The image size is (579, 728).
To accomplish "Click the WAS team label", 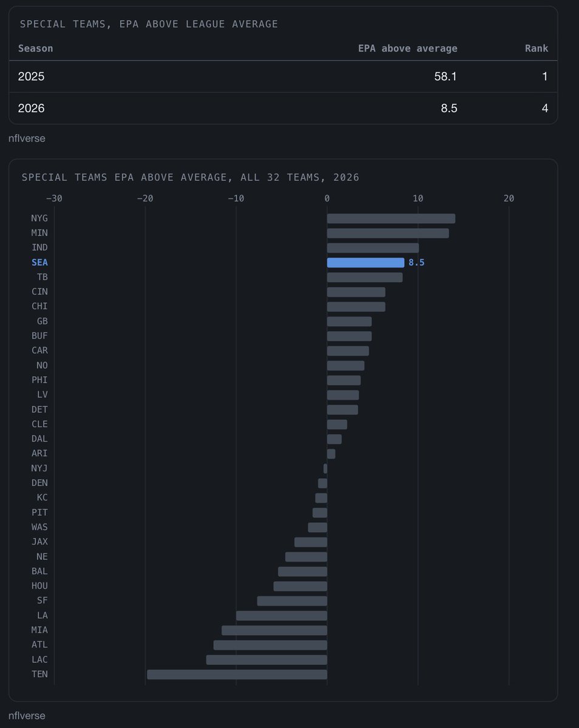I will 39,527.
